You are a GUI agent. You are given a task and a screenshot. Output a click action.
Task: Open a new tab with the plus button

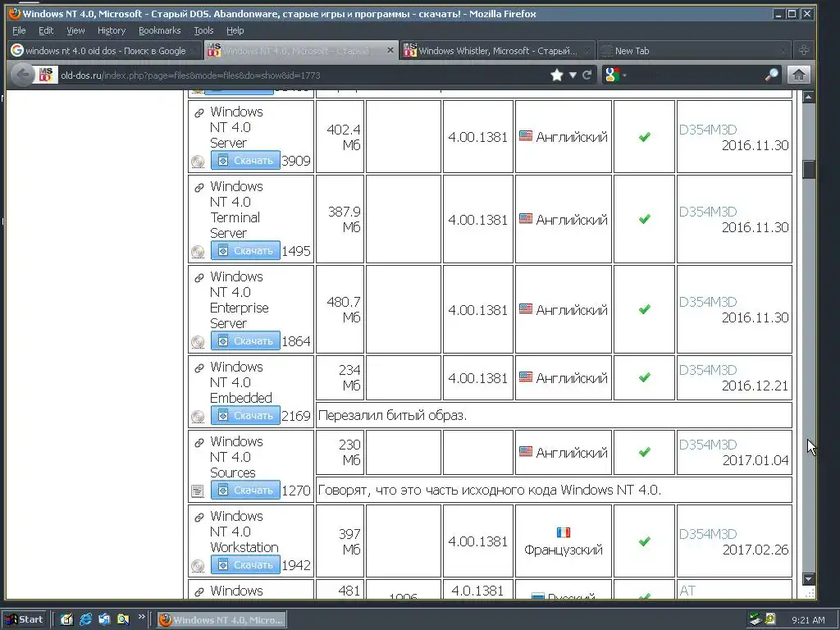pos(804,50)
